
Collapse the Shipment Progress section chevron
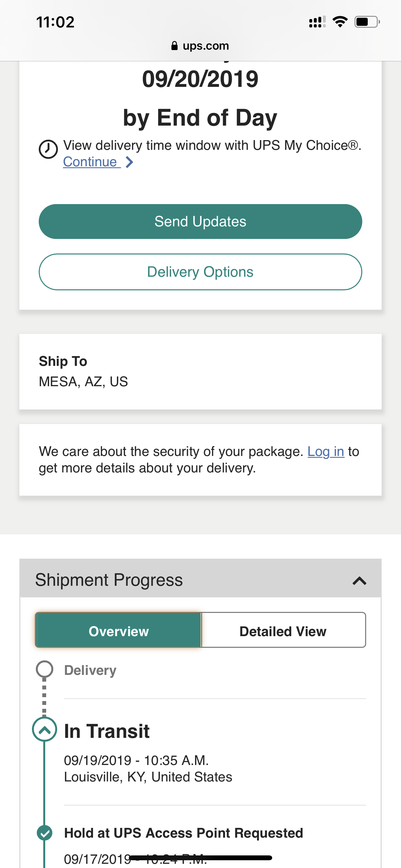click(359, 581)
